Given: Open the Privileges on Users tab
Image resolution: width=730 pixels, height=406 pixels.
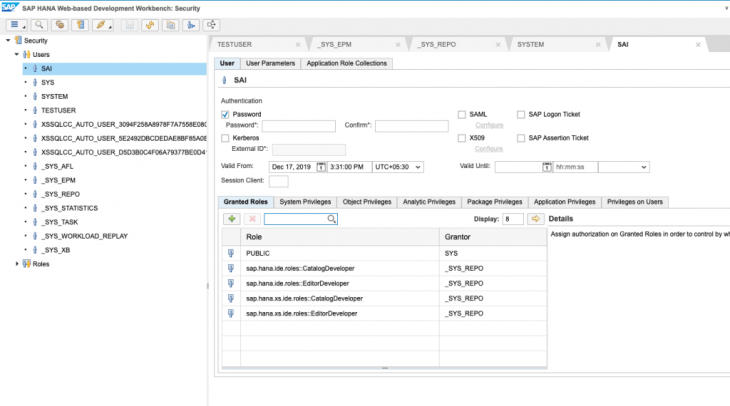Looking at the screenshot, I should (x=635, y=202).
